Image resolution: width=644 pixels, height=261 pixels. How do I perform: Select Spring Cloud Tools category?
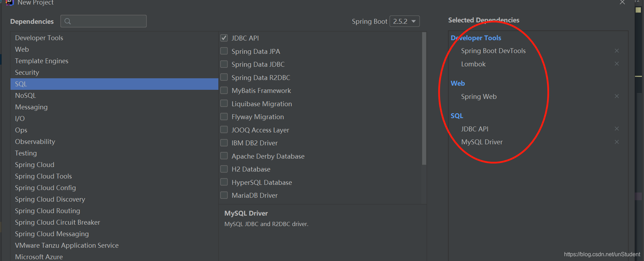pos(114,176)
